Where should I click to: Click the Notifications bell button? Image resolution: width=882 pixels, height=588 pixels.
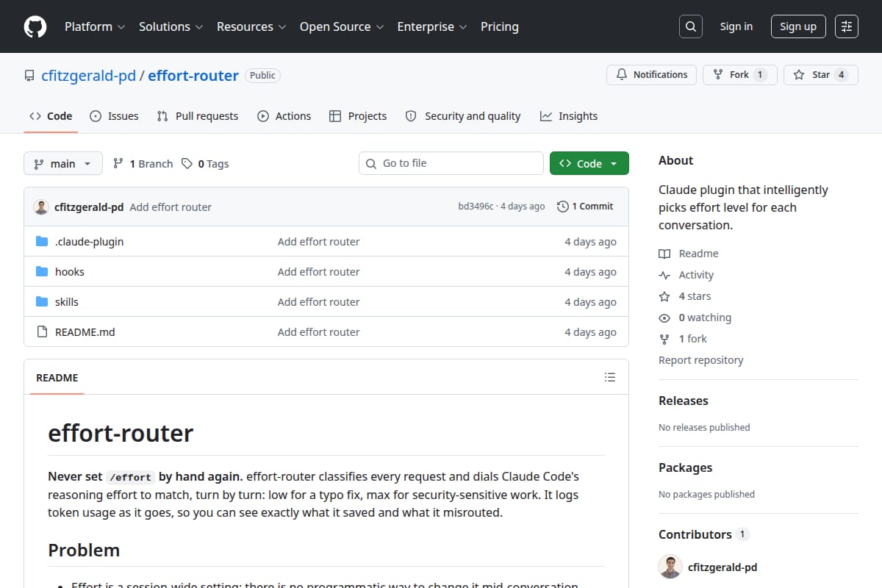[651, 75]
